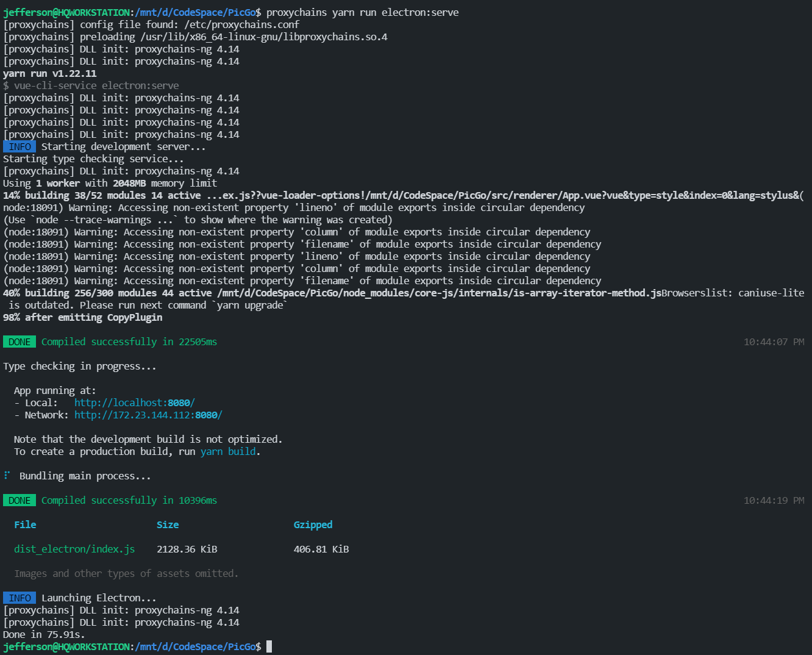Click the dist_electron/index.js file link
Viewport: 812px width, 655px height.
click(74, 549)
